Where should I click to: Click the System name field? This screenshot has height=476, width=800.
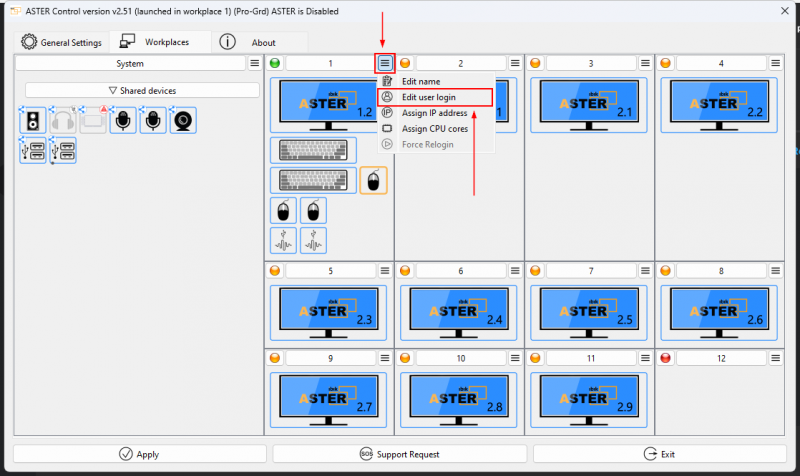(130, 63)
